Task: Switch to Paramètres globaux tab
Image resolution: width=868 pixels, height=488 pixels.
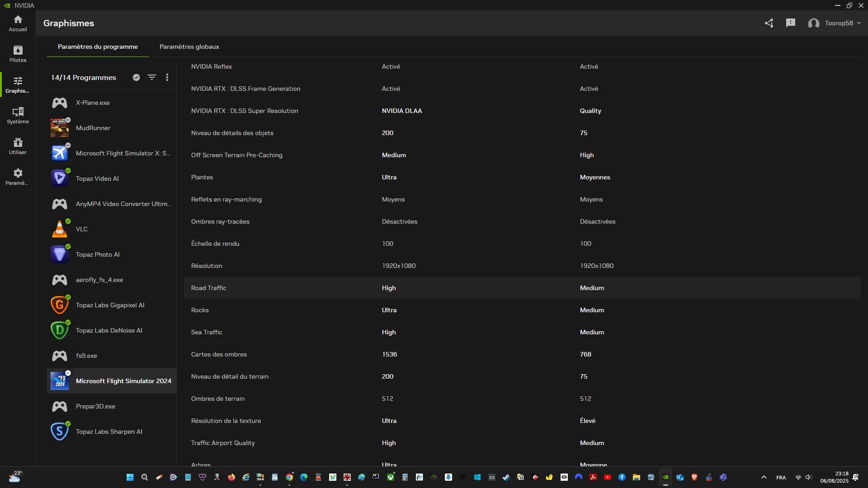Action: click(189, 47)
